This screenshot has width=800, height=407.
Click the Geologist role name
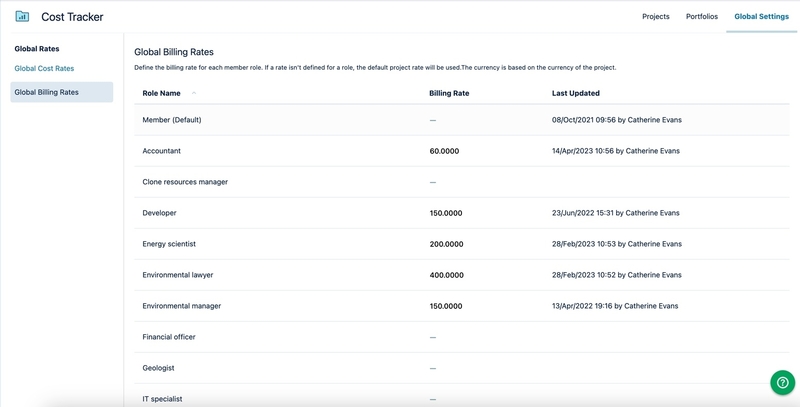click(160, 368)
